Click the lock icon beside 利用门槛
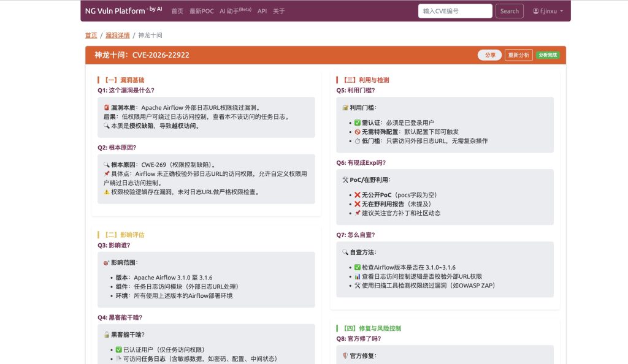628x364 pixels. [345, 107]
